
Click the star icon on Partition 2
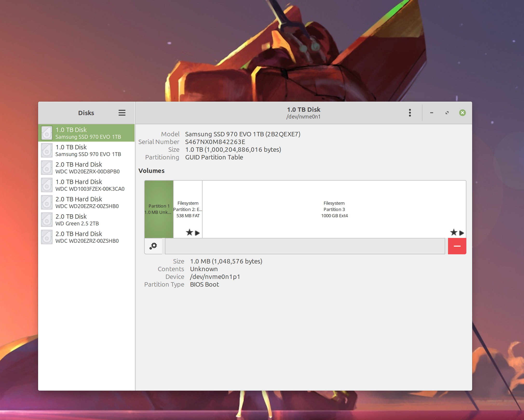click(x=189, y=232)
